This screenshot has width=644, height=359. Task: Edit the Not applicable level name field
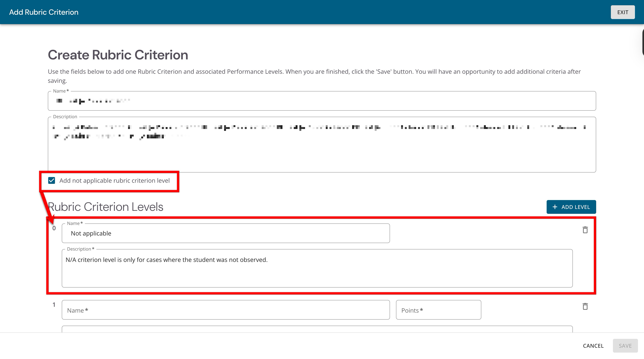pyautogui.click(x=226, y=233)
